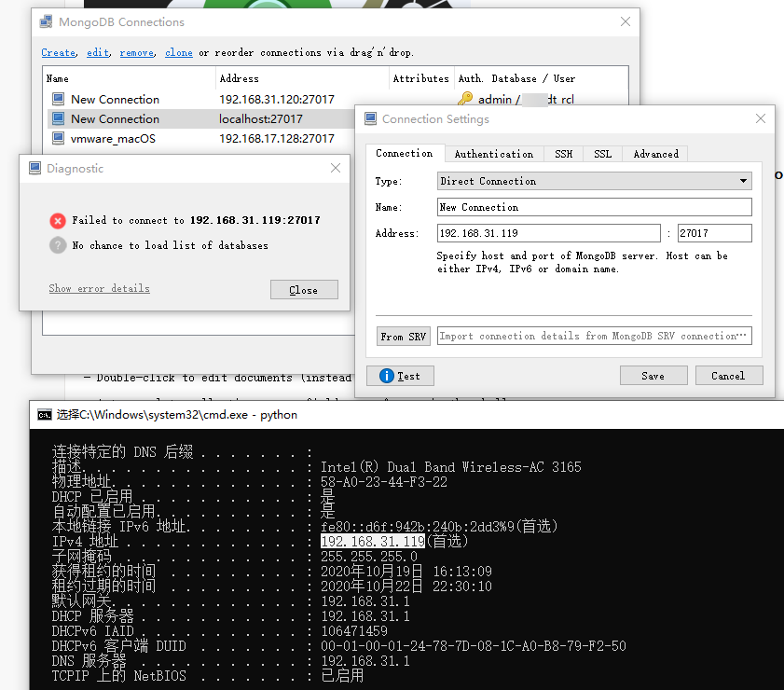Click 'Failed to connect to 192.168.31.119:27017' message
784x690 pixels.
[x=196, y=220]
